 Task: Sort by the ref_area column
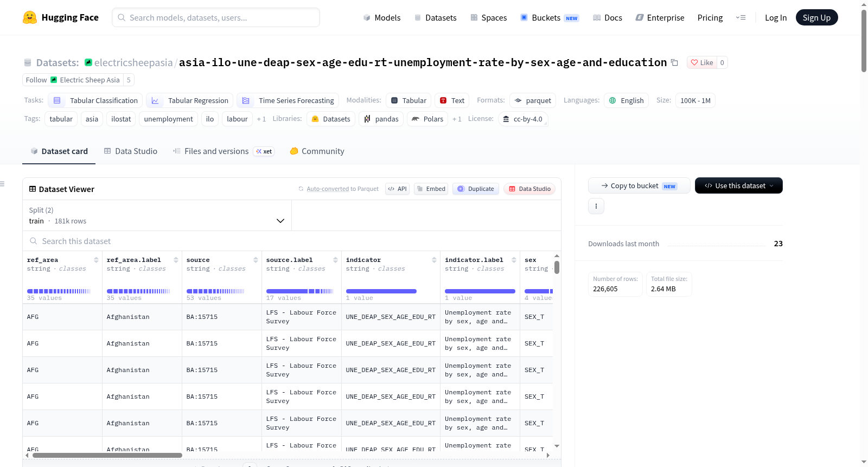pyautogui.click(x=96, y=260)
